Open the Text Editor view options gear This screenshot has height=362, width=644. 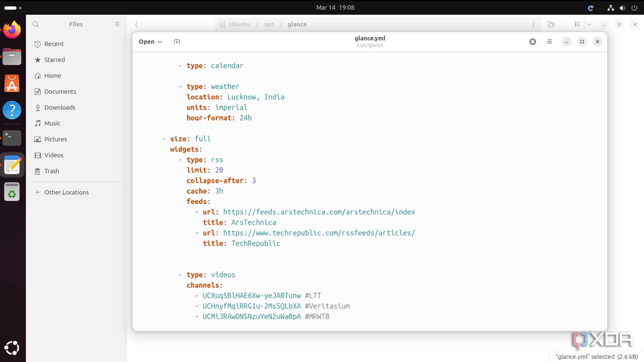pos(533,42)
